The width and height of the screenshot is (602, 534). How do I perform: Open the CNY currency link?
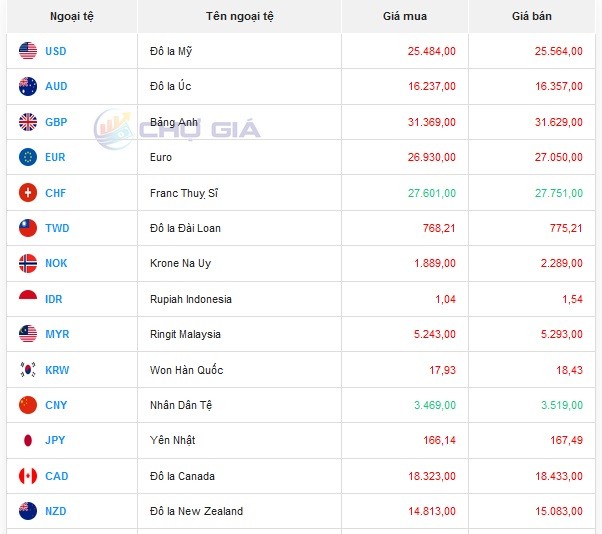57,405
